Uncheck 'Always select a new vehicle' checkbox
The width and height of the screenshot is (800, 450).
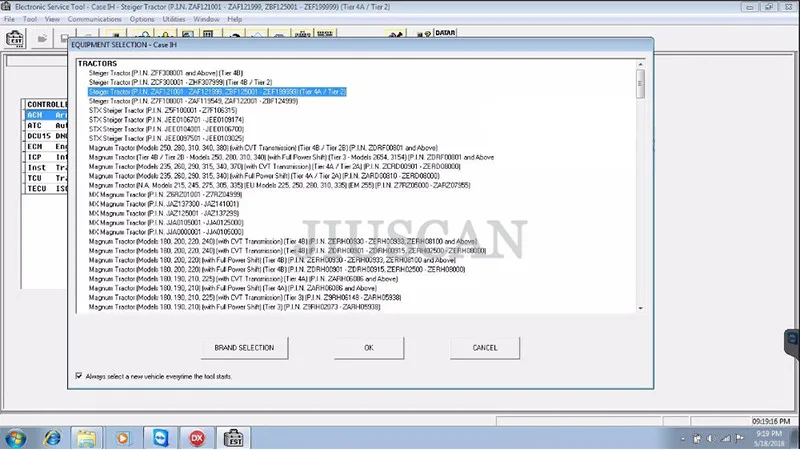[x=79, y=376]
